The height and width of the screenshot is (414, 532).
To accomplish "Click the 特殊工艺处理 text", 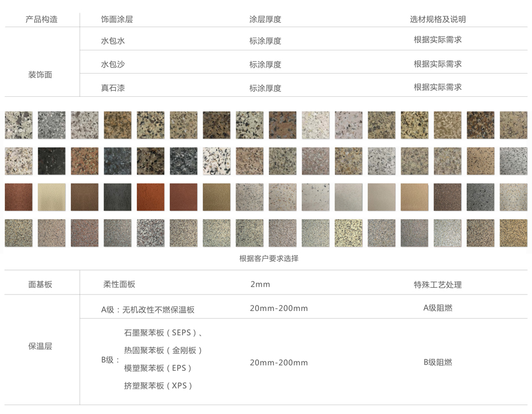I will coord(437,284).
